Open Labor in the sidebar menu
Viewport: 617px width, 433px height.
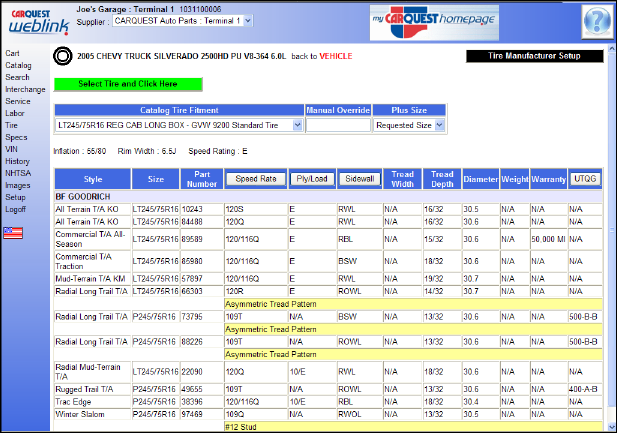click(x=15, y=113)
